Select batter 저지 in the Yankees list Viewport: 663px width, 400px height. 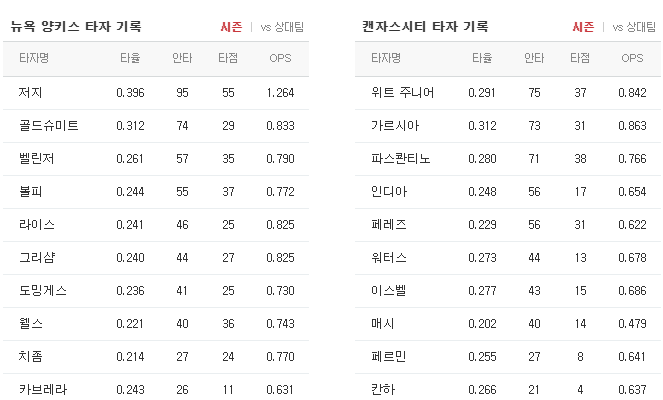coord(156,93)
